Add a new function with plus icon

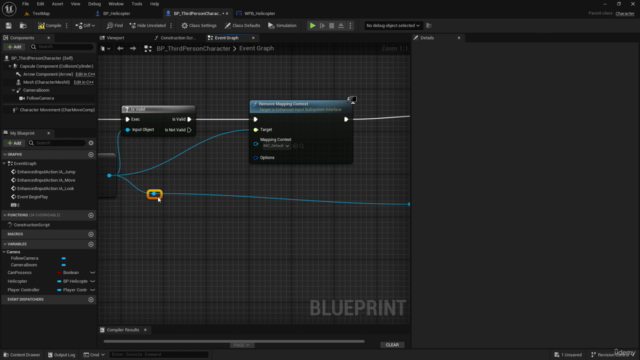(x=91, y=215)
